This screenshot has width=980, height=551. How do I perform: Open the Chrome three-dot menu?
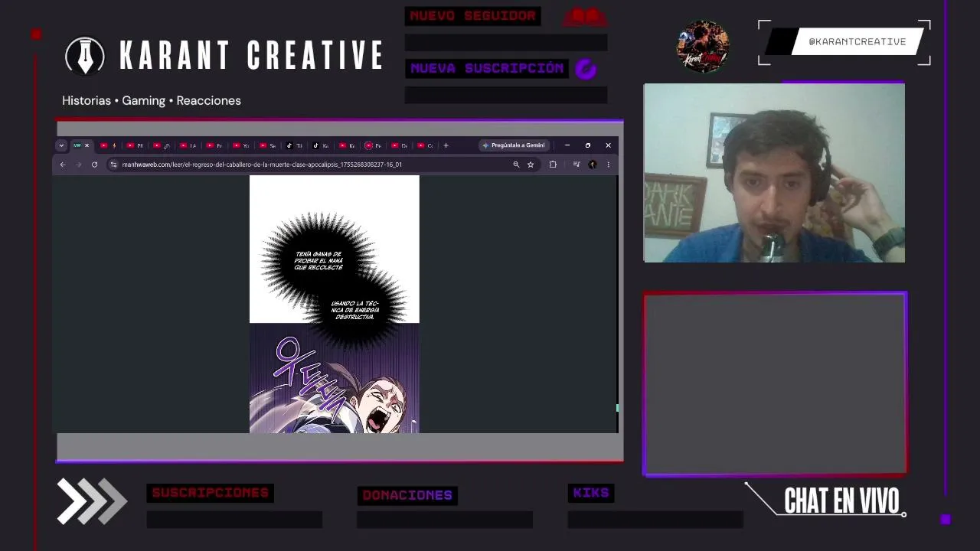608,165
